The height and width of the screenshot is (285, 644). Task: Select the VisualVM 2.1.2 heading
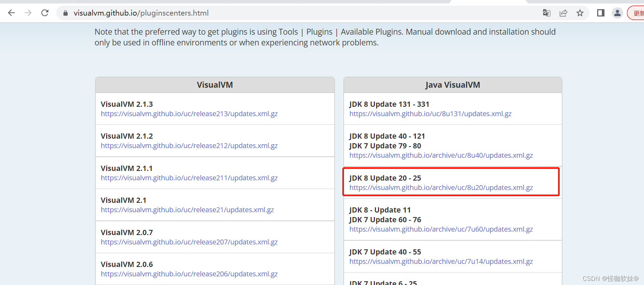click(x=127, y=136)
